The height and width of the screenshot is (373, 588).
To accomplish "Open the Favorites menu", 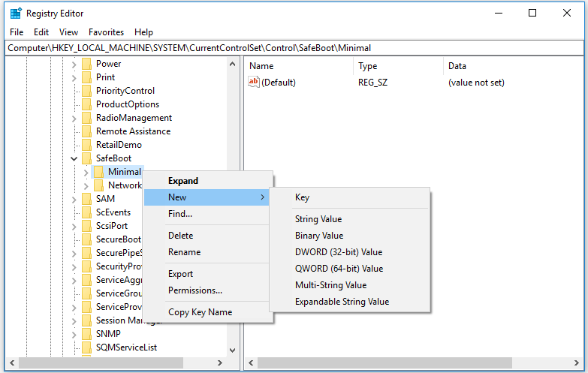I will 106,32.
